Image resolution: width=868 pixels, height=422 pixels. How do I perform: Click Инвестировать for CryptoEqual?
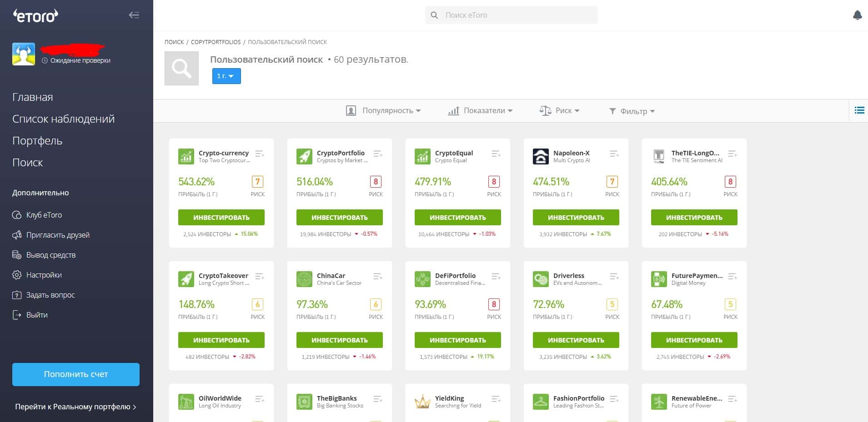click(458, 217)
